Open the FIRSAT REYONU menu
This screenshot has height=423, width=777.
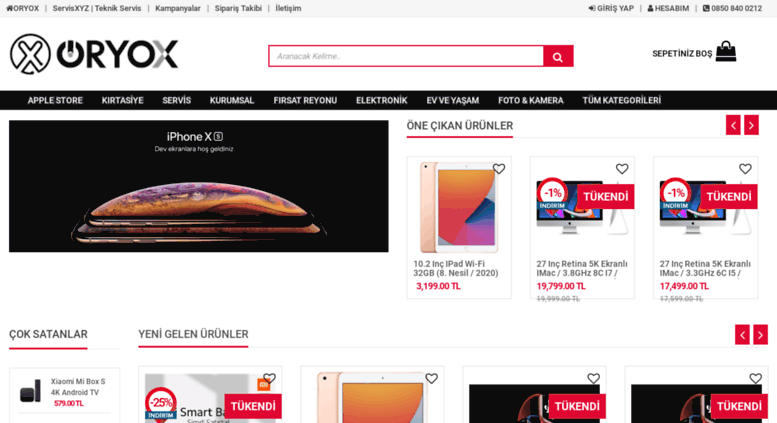[305, 101]
